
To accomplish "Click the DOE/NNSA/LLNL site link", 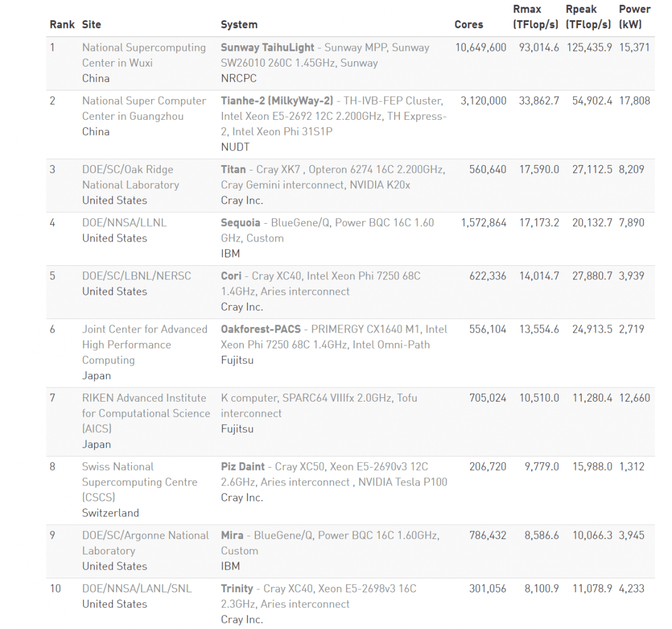I will 124,223.
